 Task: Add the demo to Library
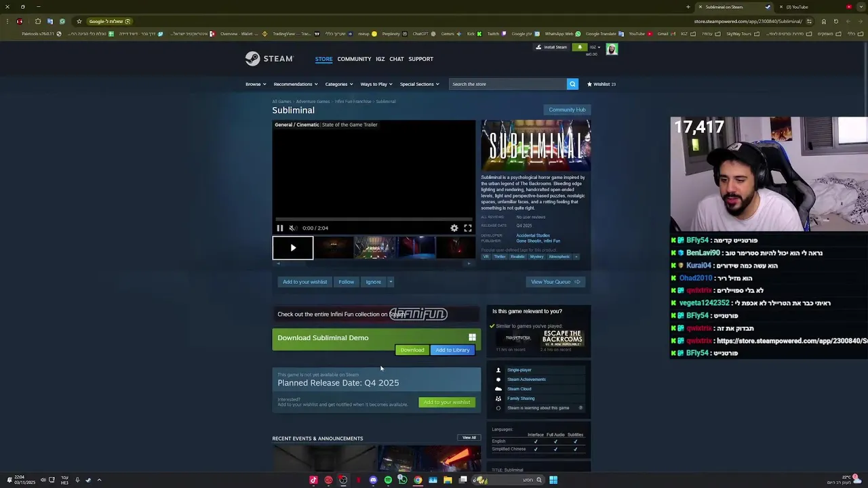[x=452, y=350]
